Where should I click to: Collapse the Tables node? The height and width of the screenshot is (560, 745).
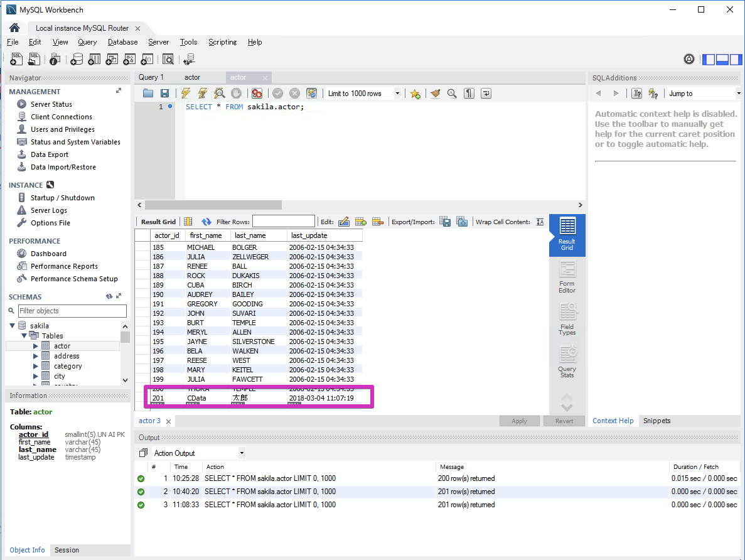pos(24,336)
